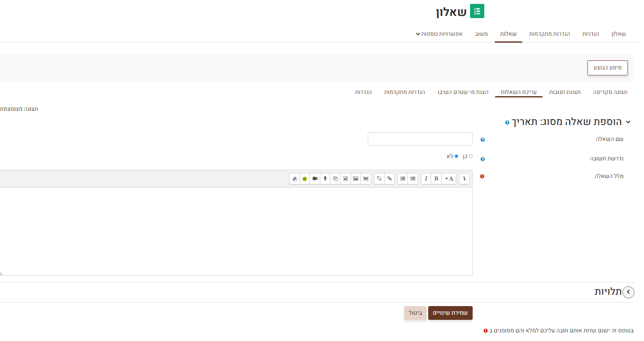Click the unlink (broken chain) icon

pos(379,178)
